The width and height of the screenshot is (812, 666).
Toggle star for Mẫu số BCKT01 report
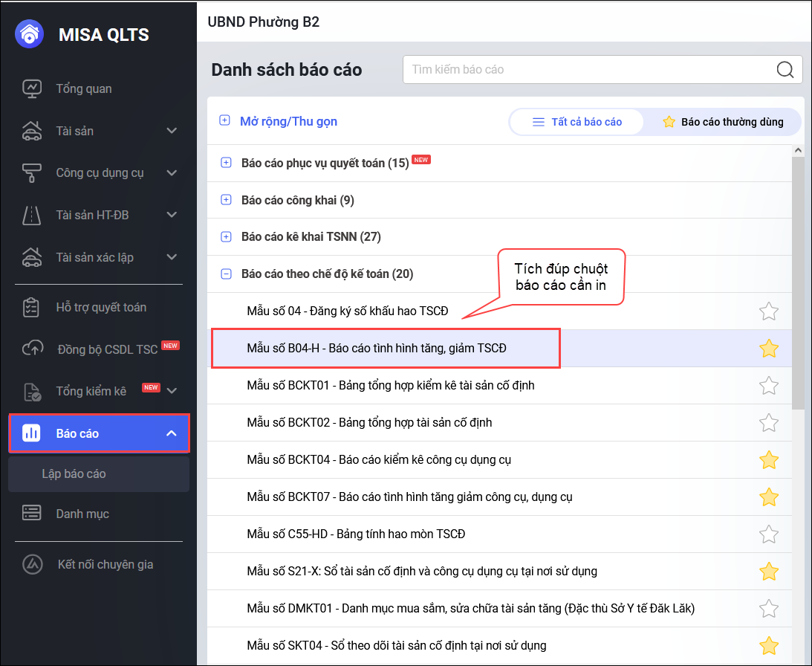click(768, 386)
